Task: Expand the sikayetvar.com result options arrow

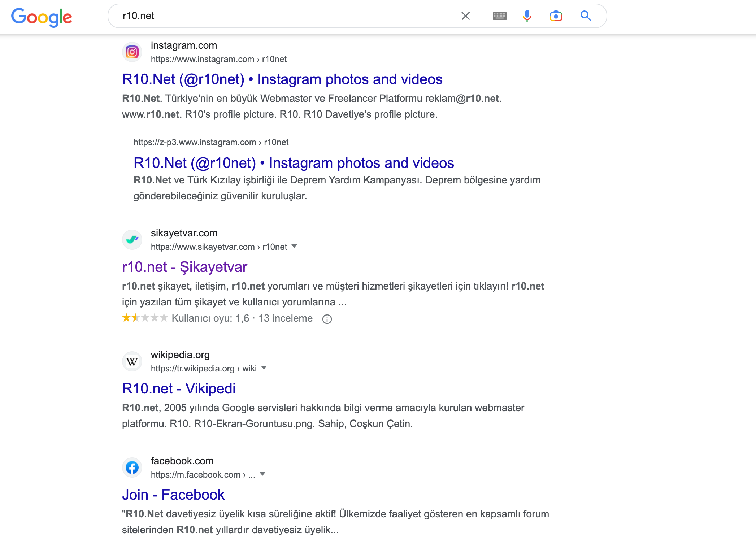Action: [x=294, y=247]
